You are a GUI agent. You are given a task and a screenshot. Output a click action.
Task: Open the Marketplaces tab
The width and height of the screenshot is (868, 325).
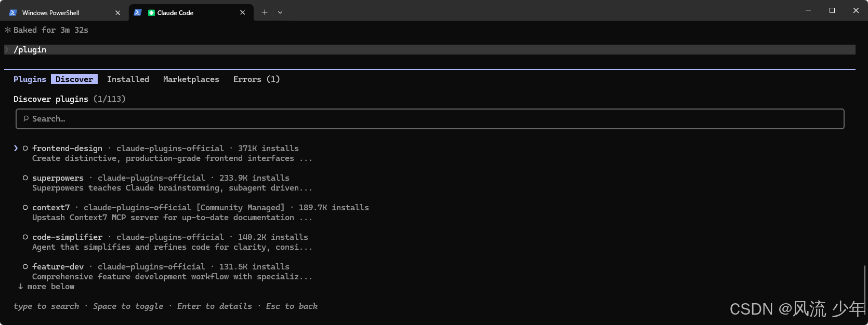point(191,79)
